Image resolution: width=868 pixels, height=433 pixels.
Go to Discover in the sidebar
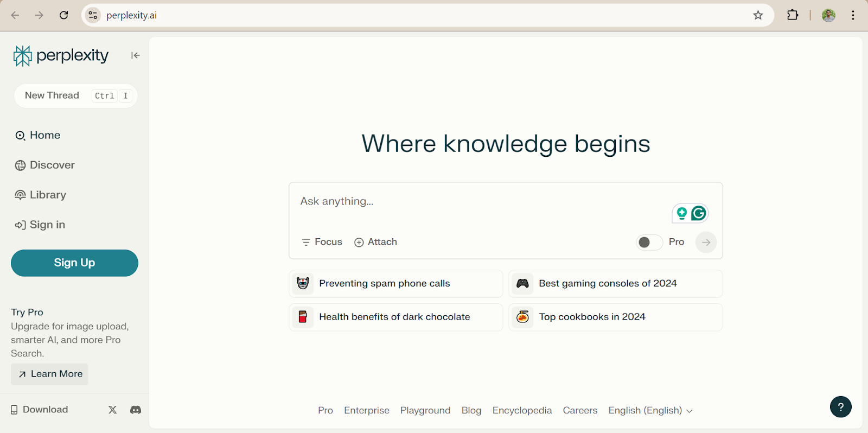(x=45, y=165)
